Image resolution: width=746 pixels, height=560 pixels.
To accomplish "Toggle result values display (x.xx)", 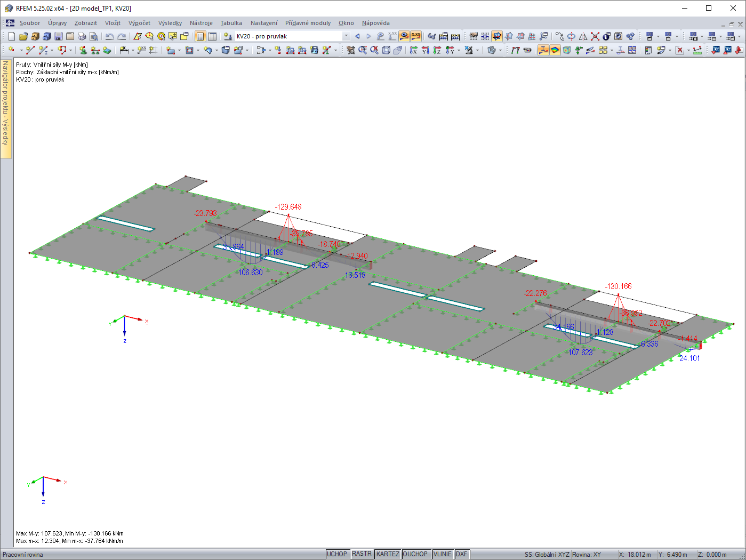I will 416,36.
